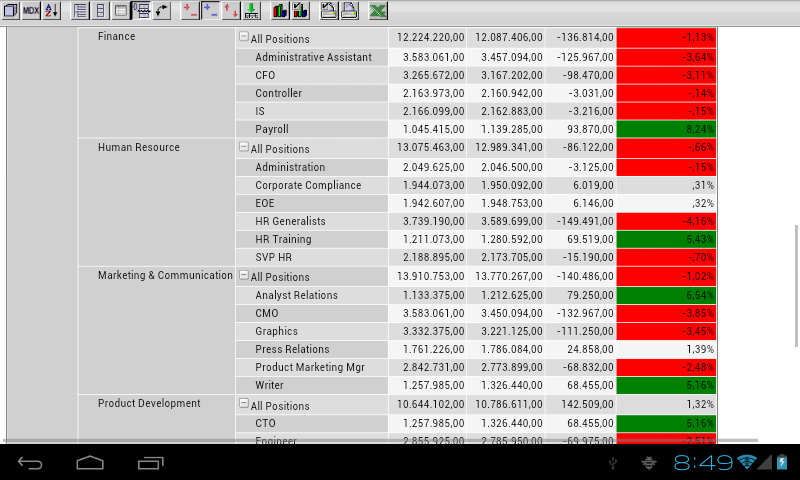
Task: Click the green 8,24% Payroll cell
Action: (x=666, y=129)
